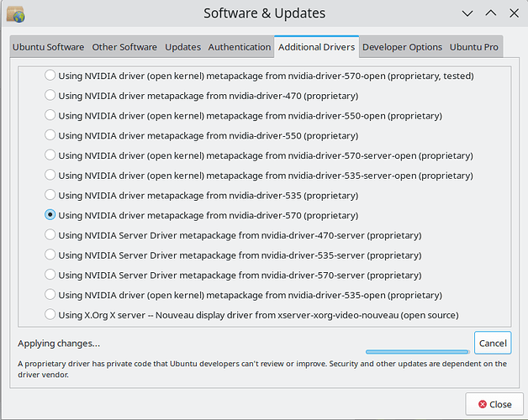Viewport: 528px width, 420px height.
Task: Choose the nvidia-driver-535-server radio button
Action: [x=50, y=255]
